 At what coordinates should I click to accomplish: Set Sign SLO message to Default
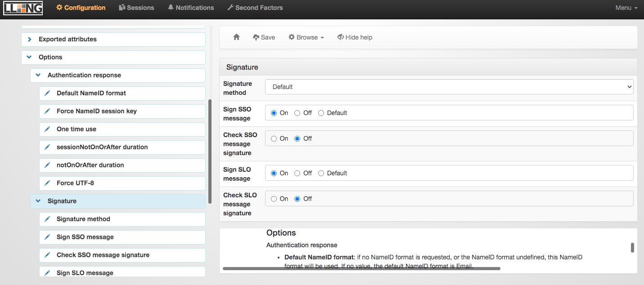(321, 173)
